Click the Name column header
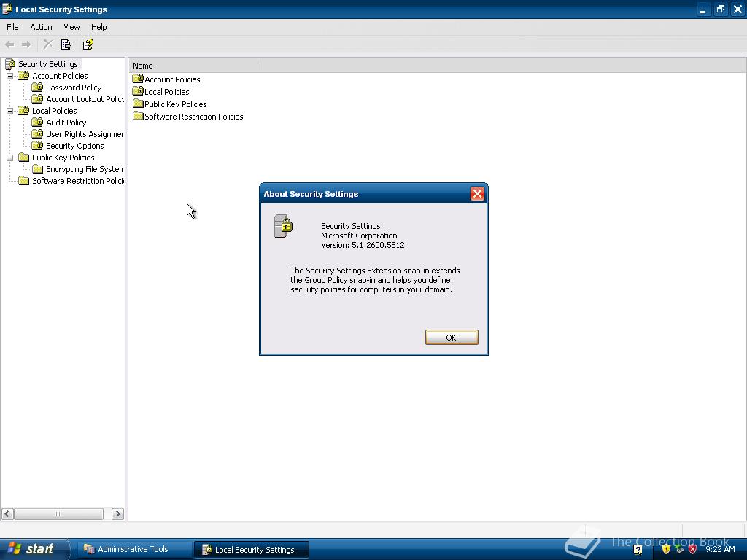The height and width of the screenshot is (560, 747). [x=194, y=66]
